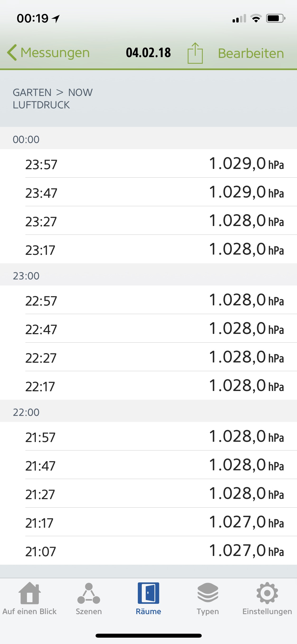Screen dimensions: 297x644
Task: Open the house icon overview tab
Action: 30,593
